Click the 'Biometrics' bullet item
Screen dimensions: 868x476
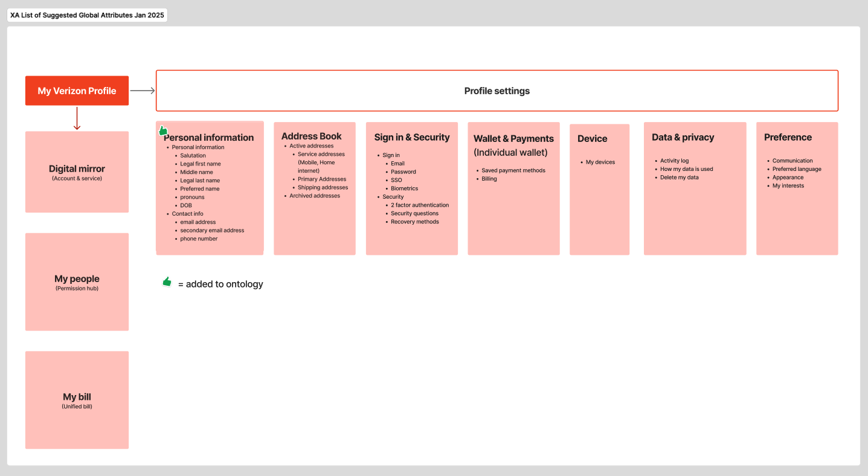point(404,189)
